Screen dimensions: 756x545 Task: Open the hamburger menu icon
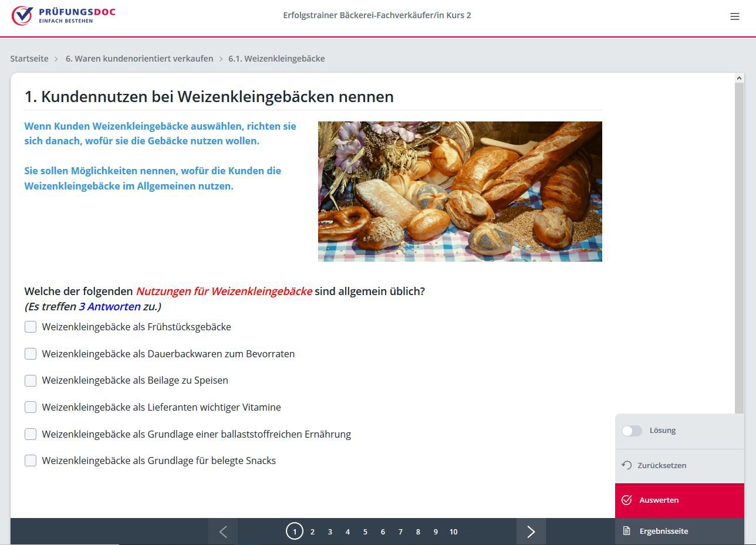[734, 16]
